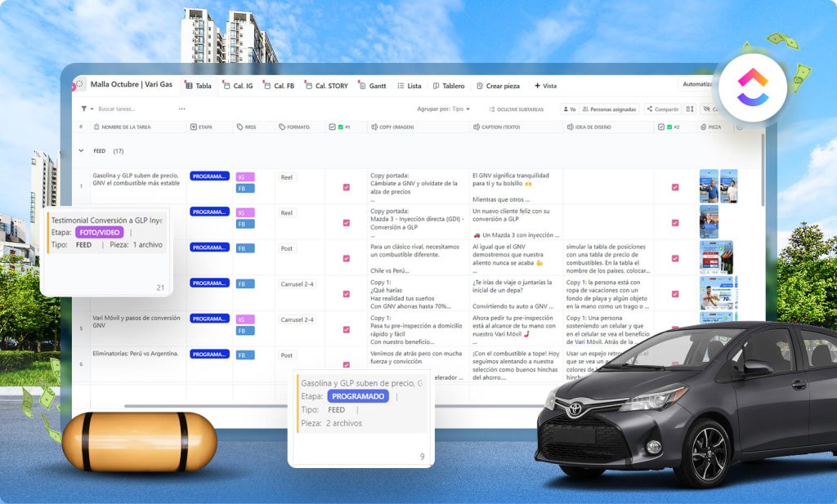
Task: Open Carrusel 2-4 format in Vari Móvil row
Action: click(x=297, y=319)
